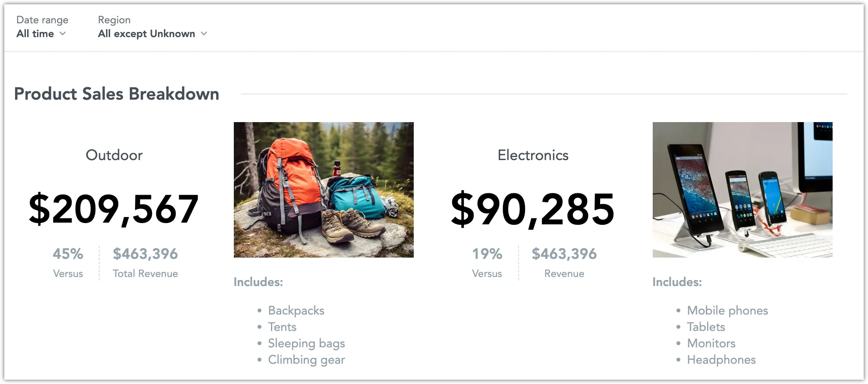The width and height of the screenshot is (868, 384).
Task: Select Climbing gear in the Outdoor list
Action: pos(306,359)
